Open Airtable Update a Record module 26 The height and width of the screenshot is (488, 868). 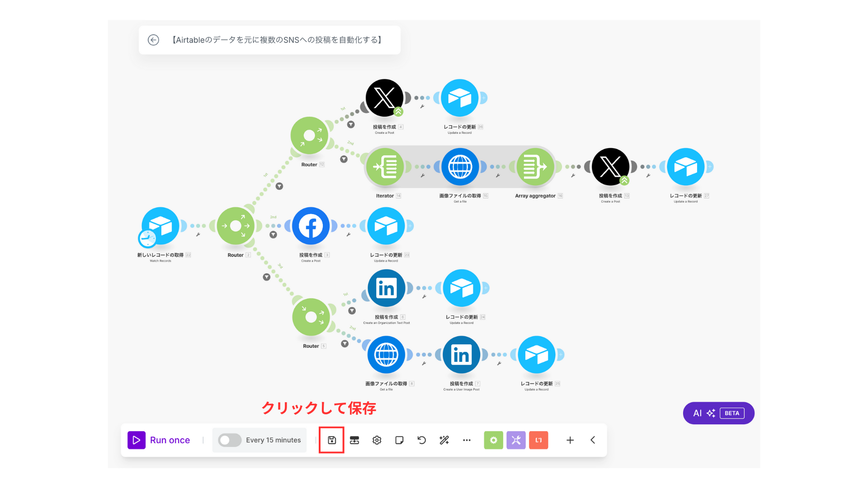tap(460, 98)
